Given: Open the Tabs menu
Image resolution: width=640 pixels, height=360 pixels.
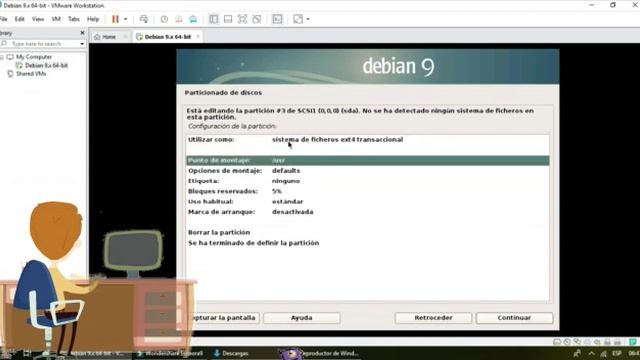Looking at the screenshot, I should pyautogui.click(x=74, y=19).
